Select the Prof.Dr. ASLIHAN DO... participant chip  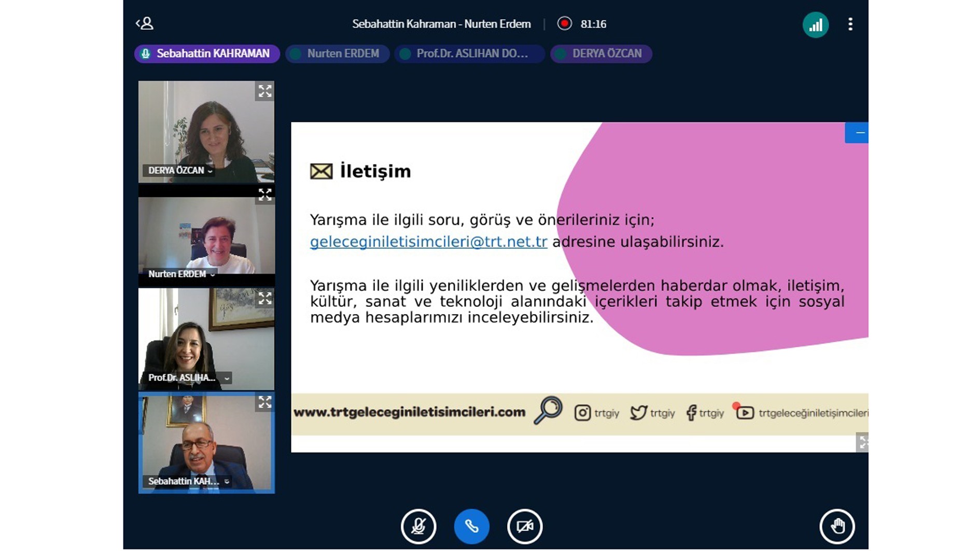tap(469, 53)
